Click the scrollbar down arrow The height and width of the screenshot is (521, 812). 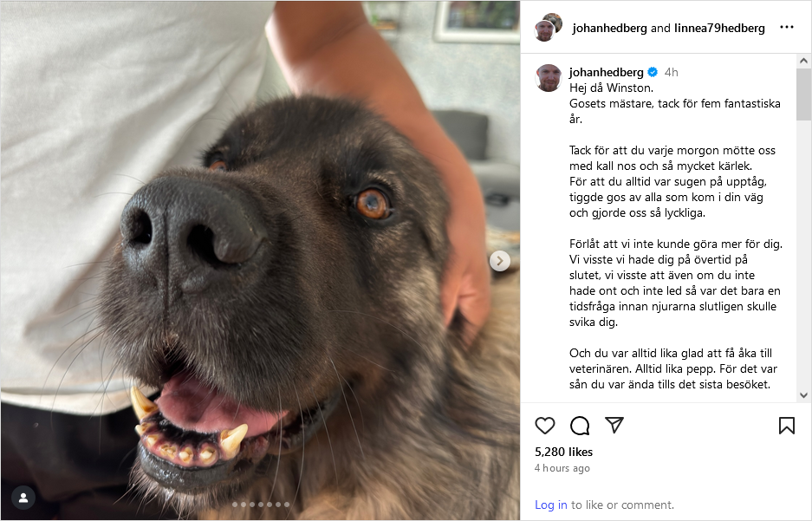pyautogui.click(x=803, y=395)
